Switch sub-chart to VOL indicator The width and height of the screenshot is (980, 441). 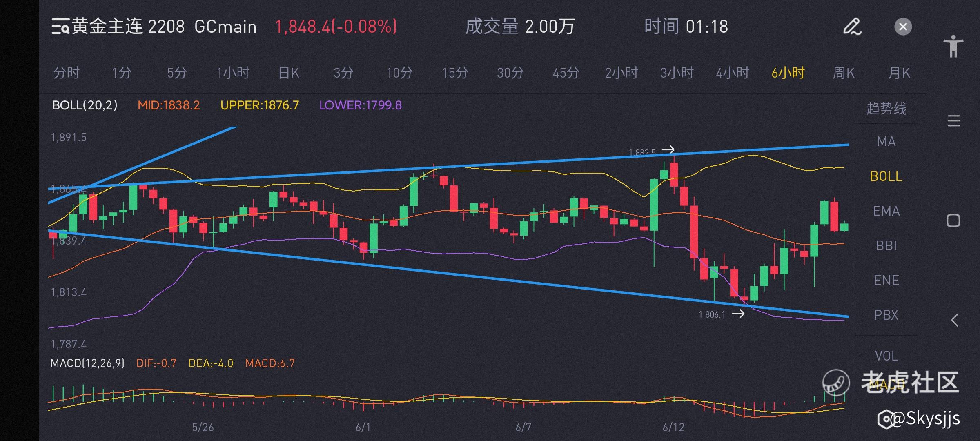(886, 356)
